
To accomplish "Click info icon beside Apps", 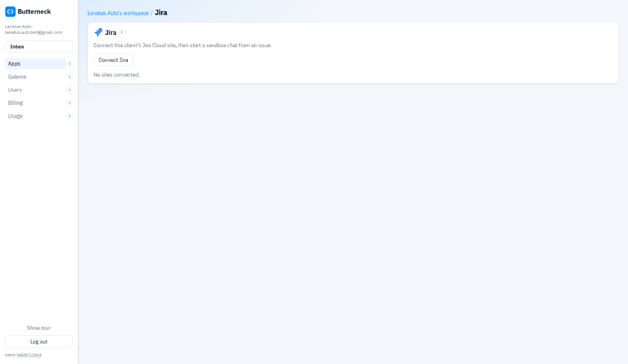I will click(x=70, y=64).
